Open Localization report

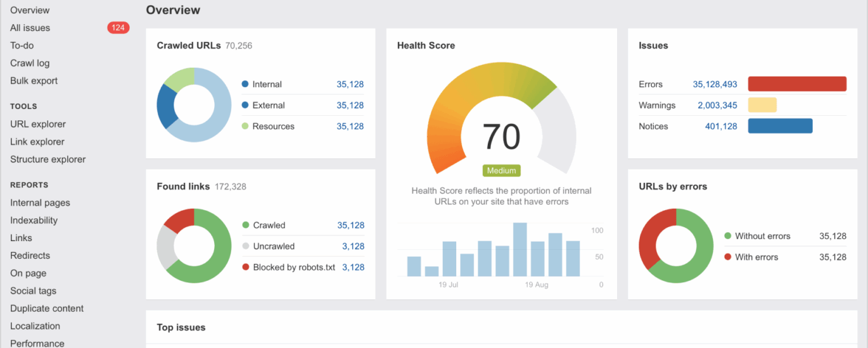click(x=35, y=326)
